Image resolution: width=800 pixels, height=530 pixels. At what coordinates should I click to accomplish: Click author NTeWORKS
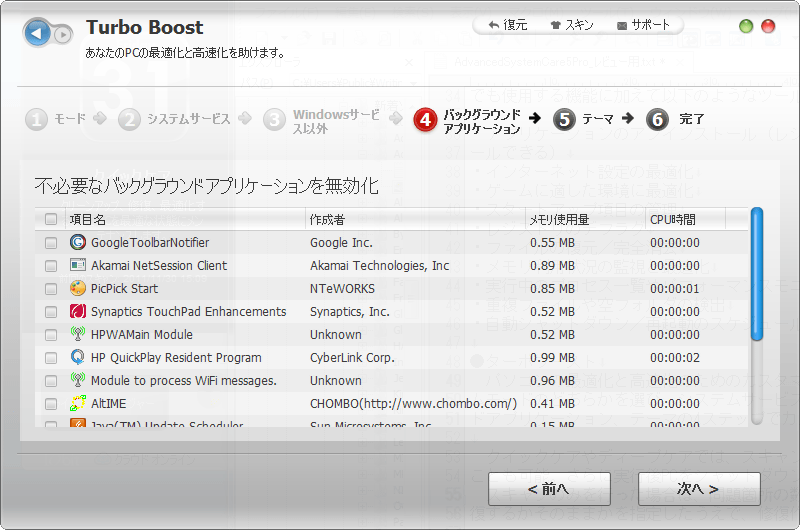tap(342, 289)
